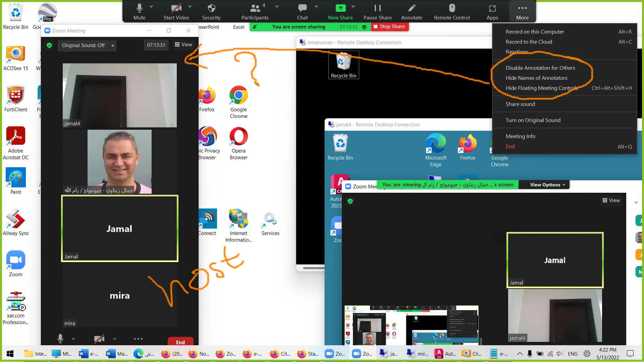The height and width of the screenshot is (362, 644).
Task: Click the Remote Control mouse icon
Action: tap(452, 8)
